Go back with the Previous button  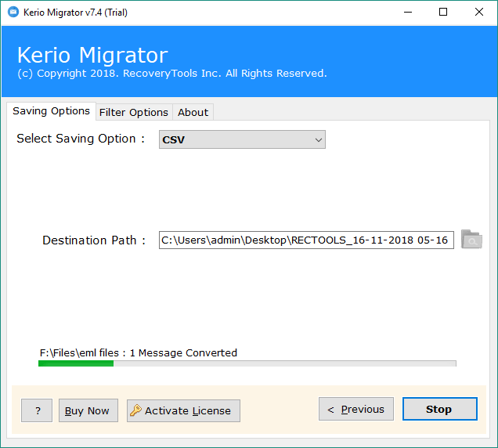click(x=356, y=409)
